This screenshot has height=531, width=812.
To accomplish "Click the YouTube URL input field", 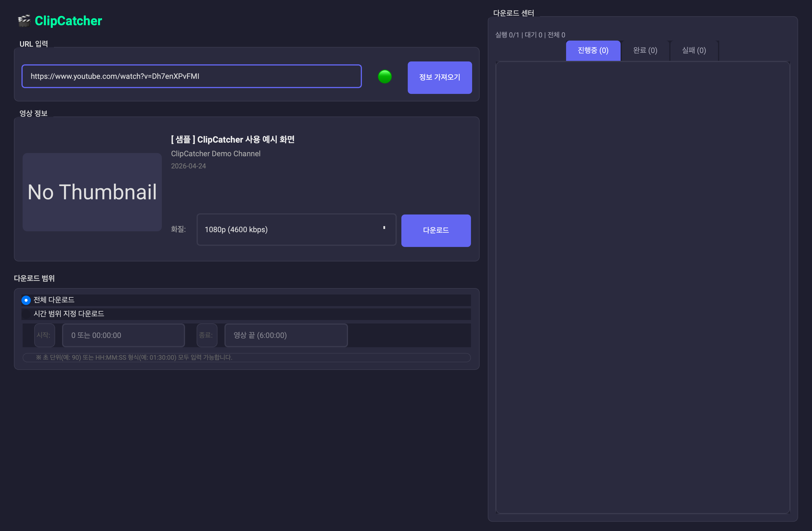I will point(191,77).
